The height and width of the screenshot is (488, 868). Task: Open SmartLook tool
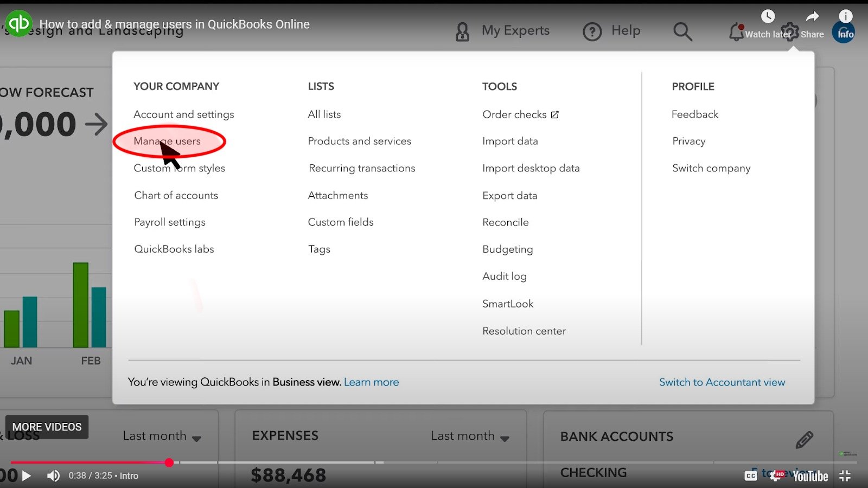508,304
